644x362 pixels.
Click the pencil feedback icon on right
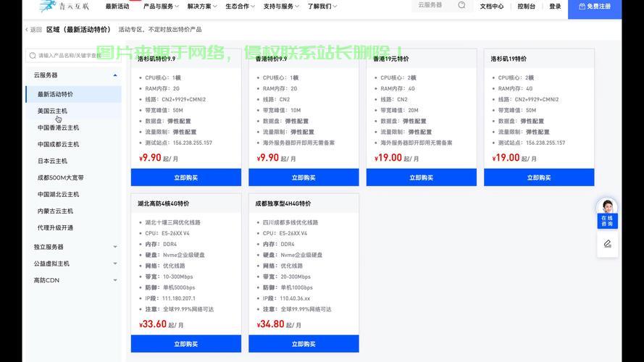tap(607, 244)
